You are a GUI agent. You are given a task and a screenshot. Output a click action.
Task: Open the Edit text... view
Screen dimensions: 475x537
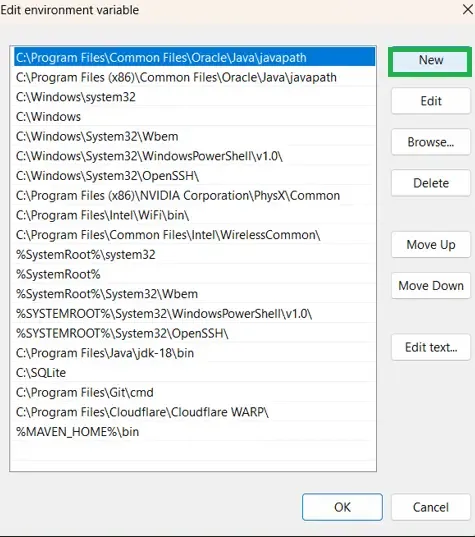click(x=431, y=347)
